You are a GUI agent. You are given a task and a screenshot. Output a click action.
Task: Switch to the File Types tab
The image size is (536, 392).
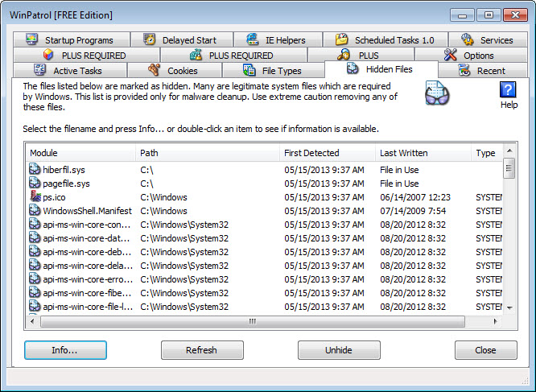(273, 70)
